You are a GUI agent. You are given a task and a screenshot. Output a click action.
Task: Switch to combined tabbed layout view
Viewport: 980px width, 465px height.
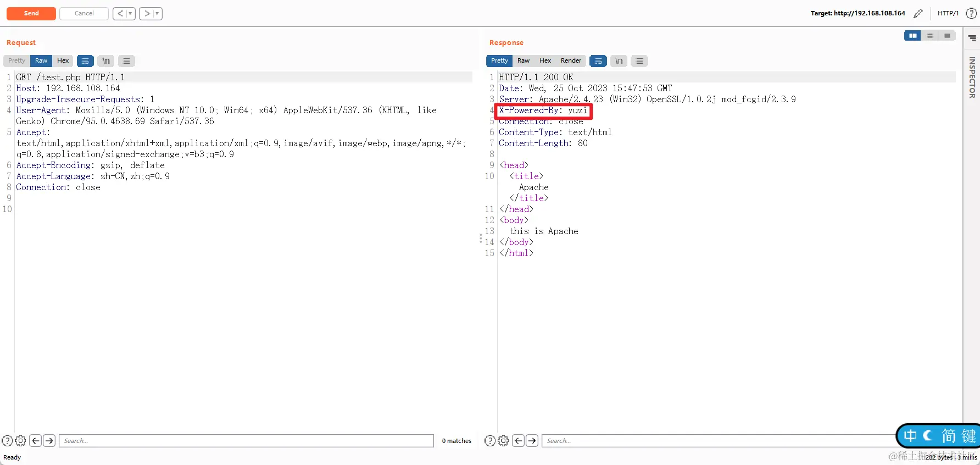947,36
